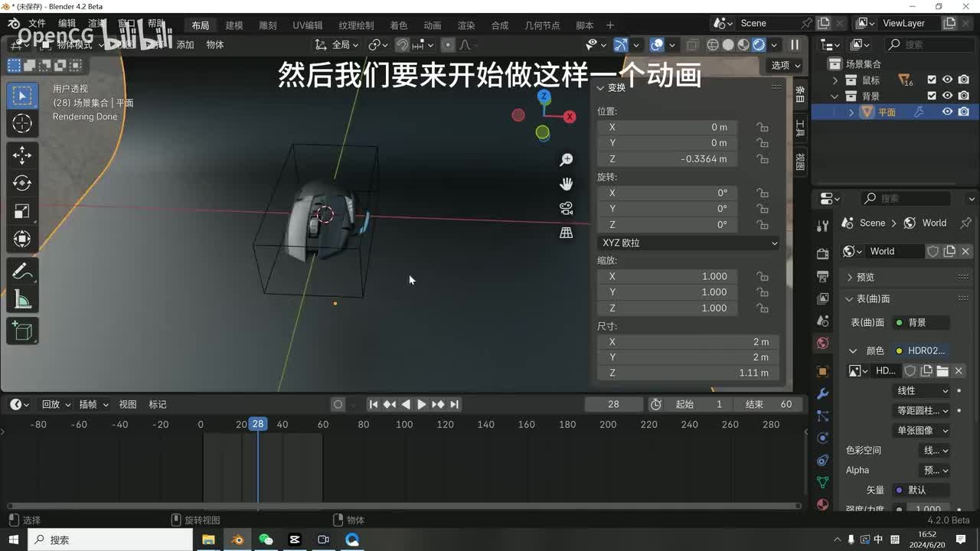Toggle proportional editing button

(x=448, y=44)
